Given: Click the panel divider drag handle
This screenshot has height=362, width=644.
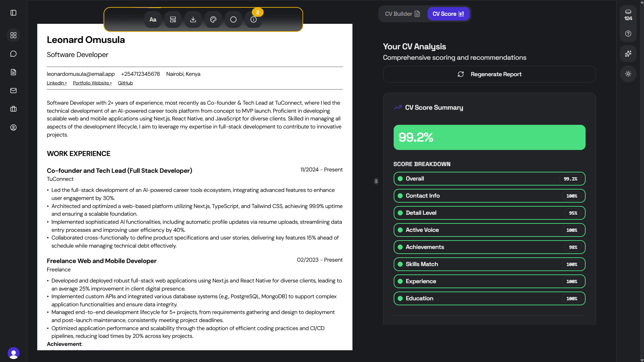Looking at the screenshot, I should (x=376, y=181).
